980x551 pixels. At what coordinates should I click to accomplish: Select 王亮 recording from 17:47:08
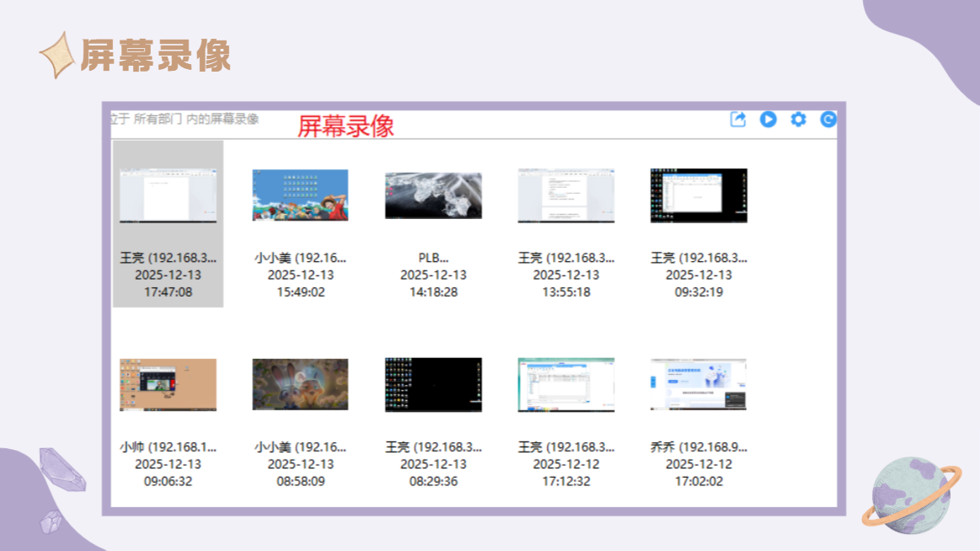169,223
